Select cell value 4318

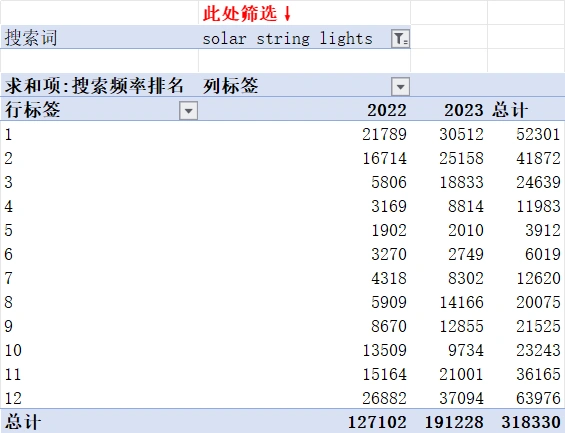pyautogui.click(x=389, y=278)
